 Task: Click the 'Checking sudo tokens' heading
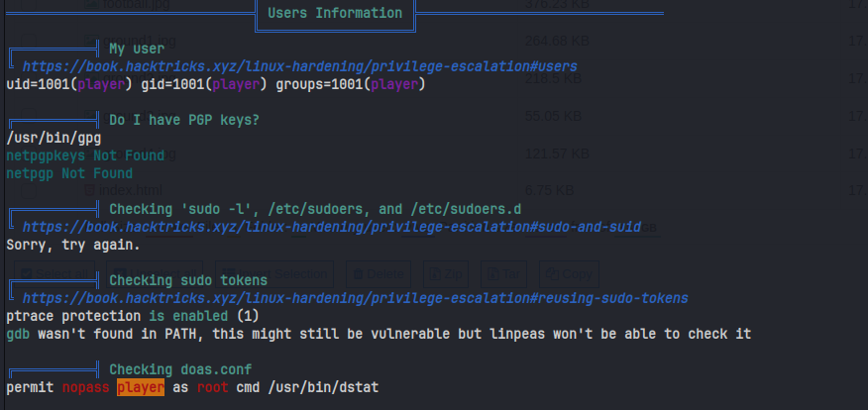[173, 280]
